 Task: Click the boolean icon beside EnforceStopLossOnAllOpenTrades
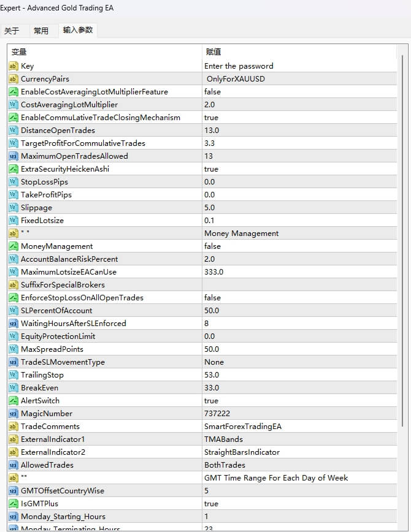13,298
